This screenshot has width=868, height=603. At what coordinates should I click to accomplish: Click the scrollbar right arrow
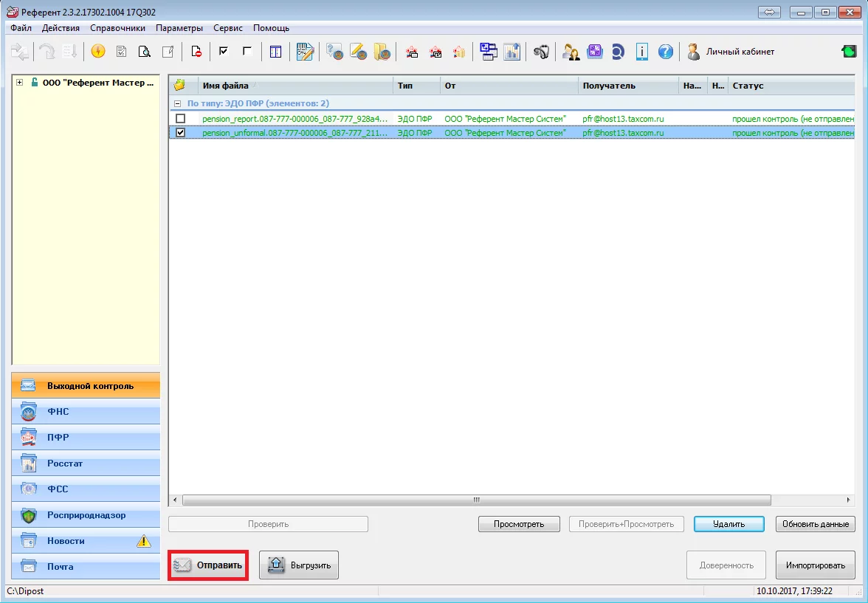849,500
